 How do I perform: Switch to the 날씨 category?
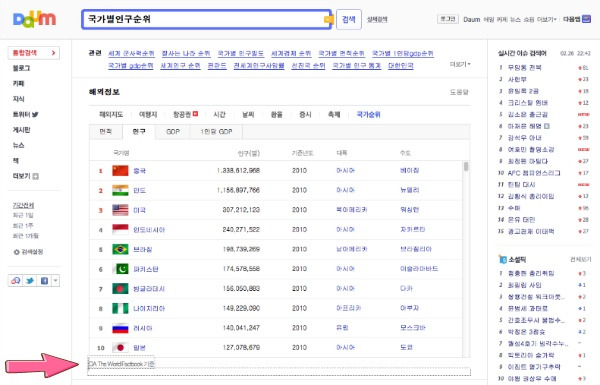[248, 114]
